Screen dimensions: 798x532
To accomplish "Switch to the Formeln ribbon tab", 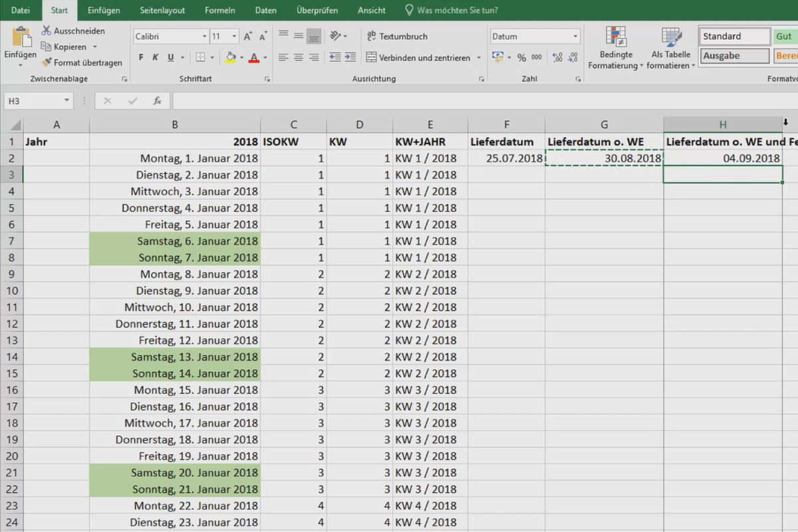I will [x=219, y=10].
